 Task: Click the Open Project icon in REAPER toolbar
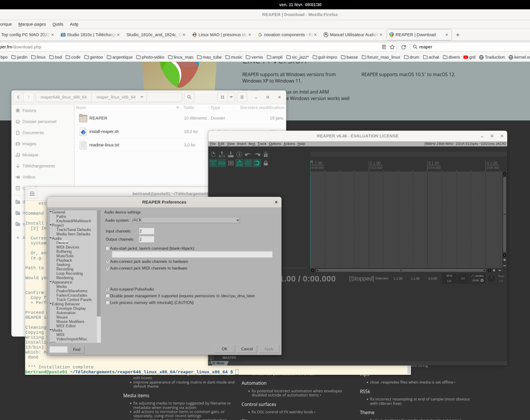pos(222,155)
